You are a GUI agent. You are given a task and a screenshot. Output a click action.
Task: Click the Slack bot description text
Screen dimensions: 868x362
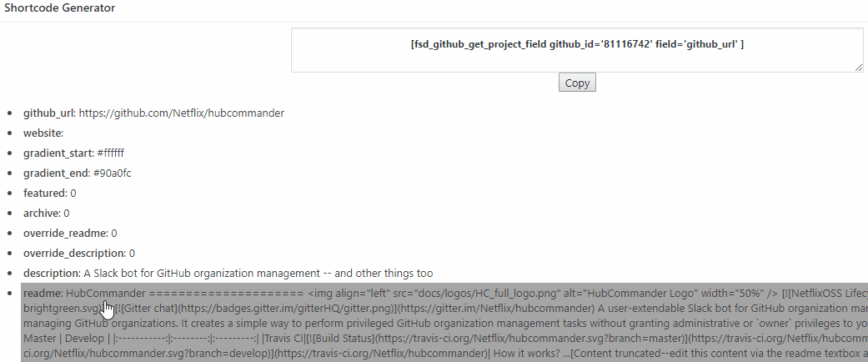coord(258,273)
